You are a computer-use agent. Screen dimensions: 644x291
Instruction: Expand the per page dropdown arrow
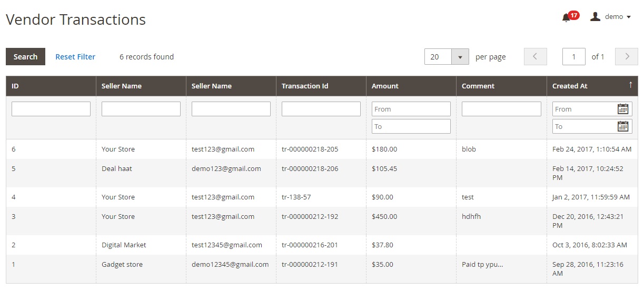(x=460, y=57)
